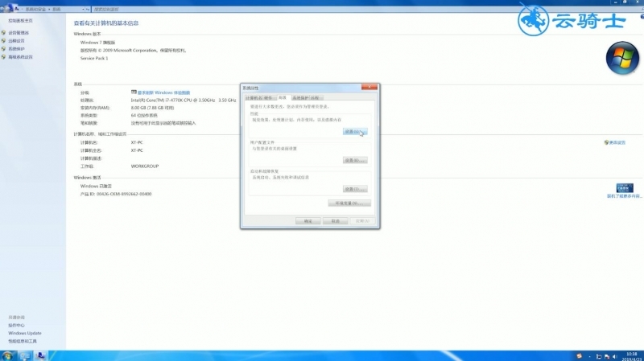Viewport: 644px width, 361px height.
Task: Open 性能信息和工具 link
Action: 23,342
